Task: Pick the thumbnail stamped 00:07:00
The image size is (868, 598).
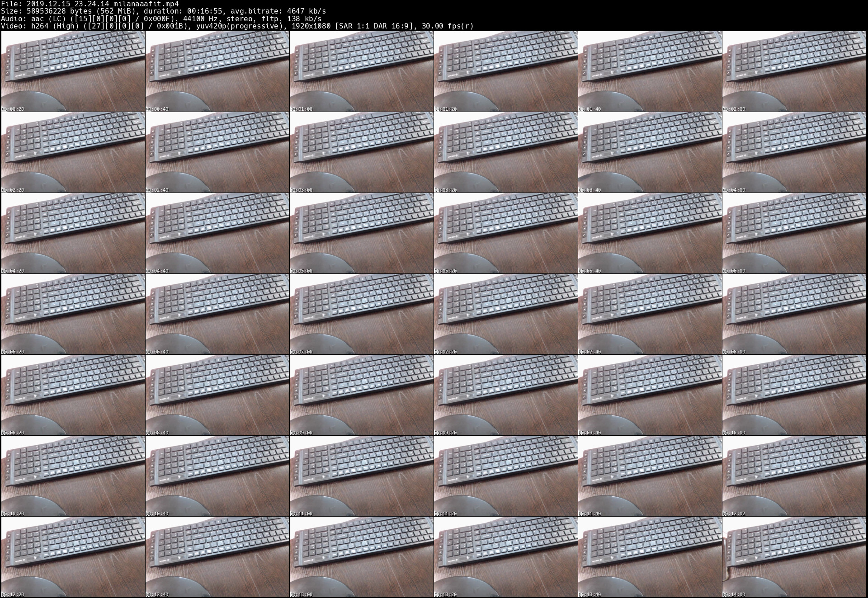Action: 362,314
